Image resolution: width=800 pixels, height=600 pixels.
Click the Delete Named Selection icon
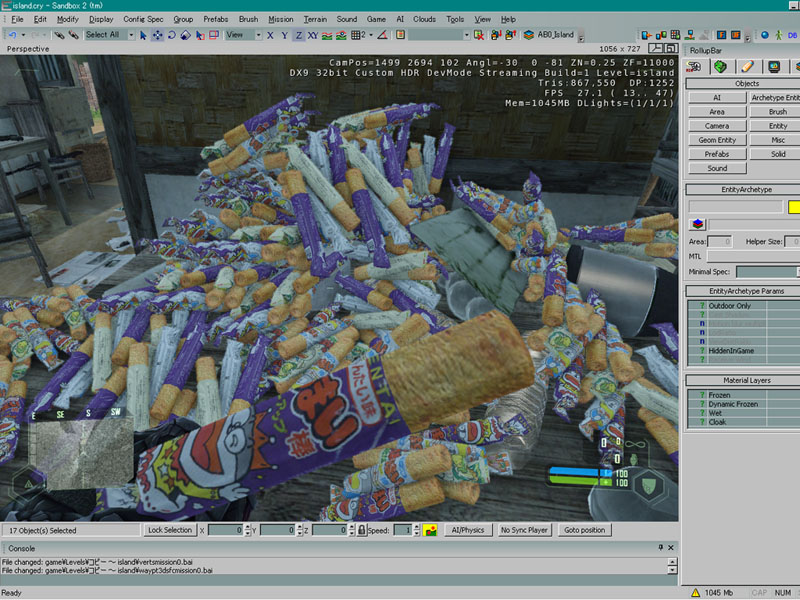479,35
